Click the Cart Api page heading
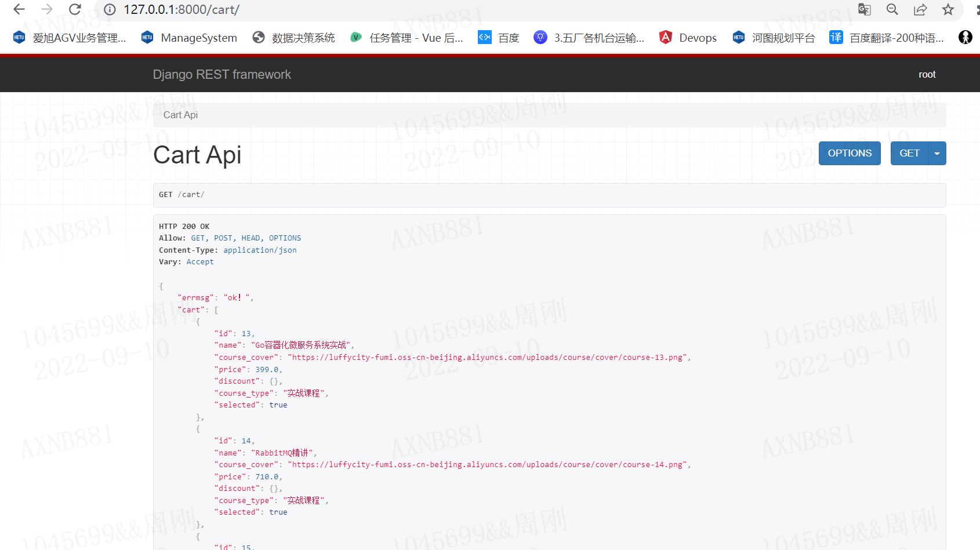Screen dimensions: 980x550 197,155
